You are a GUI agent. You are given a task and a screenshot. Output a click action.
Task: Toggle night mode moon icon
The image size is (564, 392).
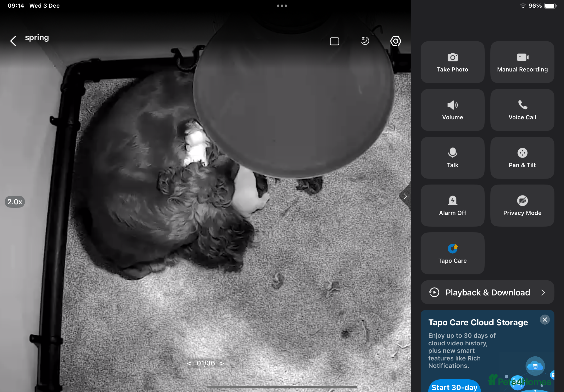coord(365,41)
